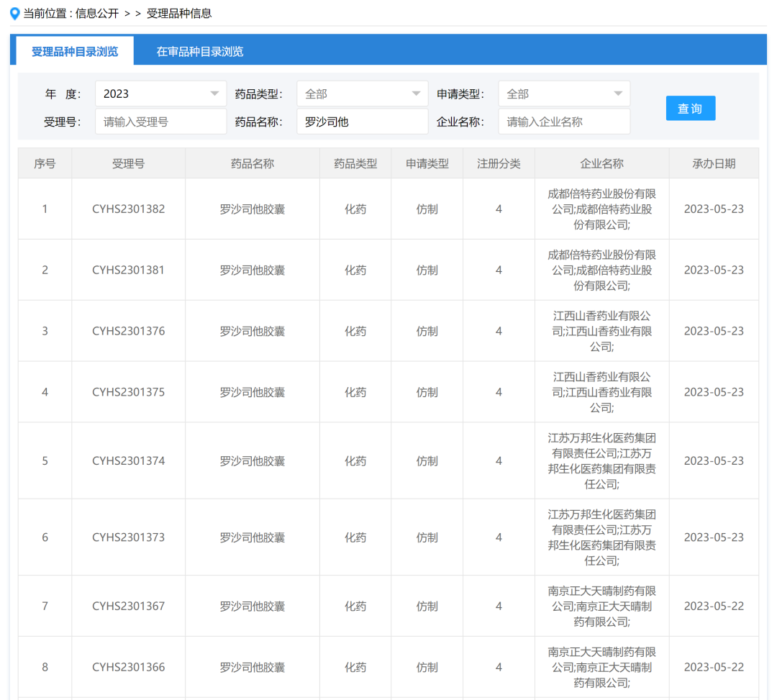Click the 注册分类 column header

coord(499,163)
